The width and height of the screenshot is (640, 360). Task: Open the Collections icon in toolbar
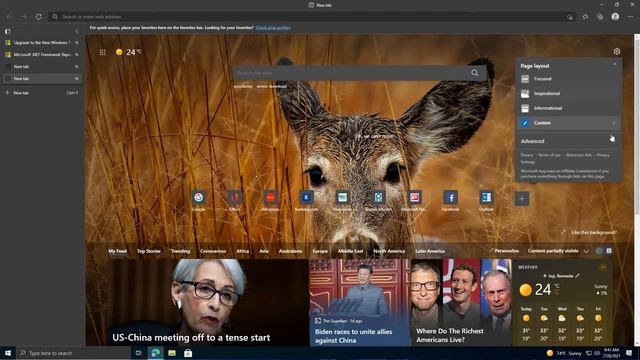pyautogui.click(x=600, y=17)
